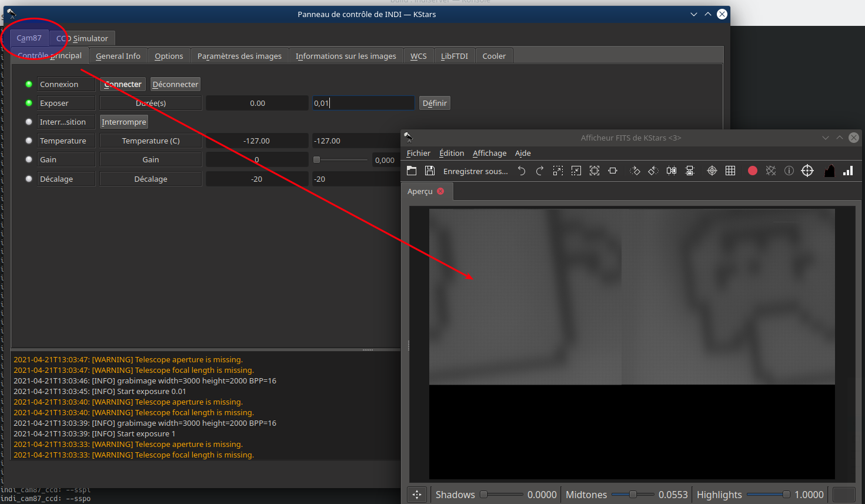Viewport: 865px width, 504px height.
Task: Click the "Temperature (C)" label
Action: click(x=151, y=141)
